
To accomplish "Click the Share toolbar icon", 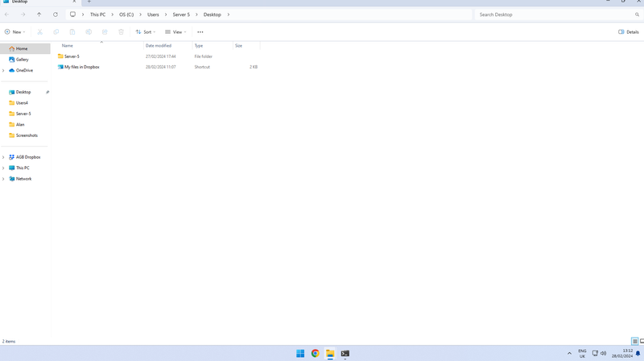I will pos(105,31).
